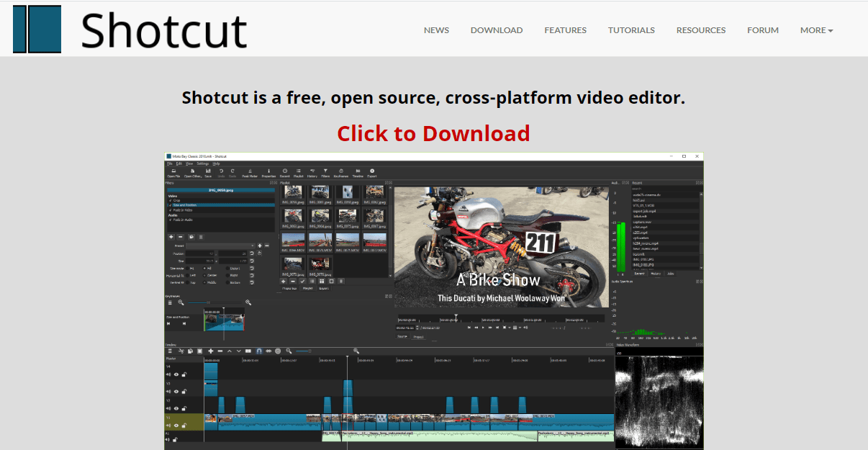Toggle the Fade In Audio filter checkbox
The height and width of the screenshot is (450, 868).
(171, 220)
